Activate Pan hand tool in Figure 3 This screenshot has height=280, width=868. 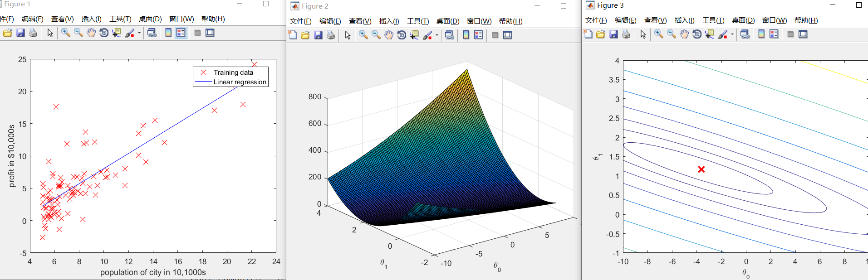pyautogui.click(x=684, y=34)
